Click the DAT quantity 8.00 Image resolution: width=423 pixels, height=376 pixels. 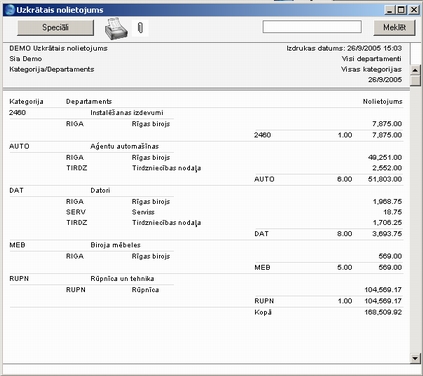click(x=344, y=234)
